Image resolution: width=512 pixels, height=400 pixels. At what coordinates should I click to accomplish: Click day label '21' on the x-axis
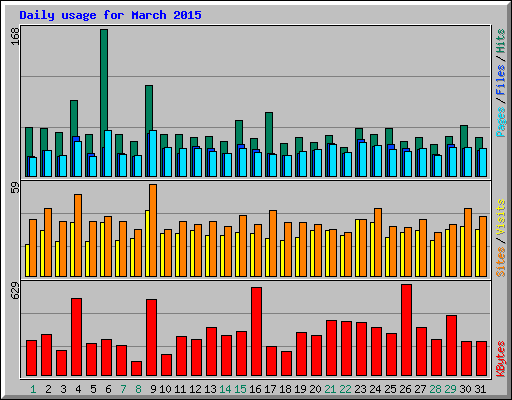[330, 389]
